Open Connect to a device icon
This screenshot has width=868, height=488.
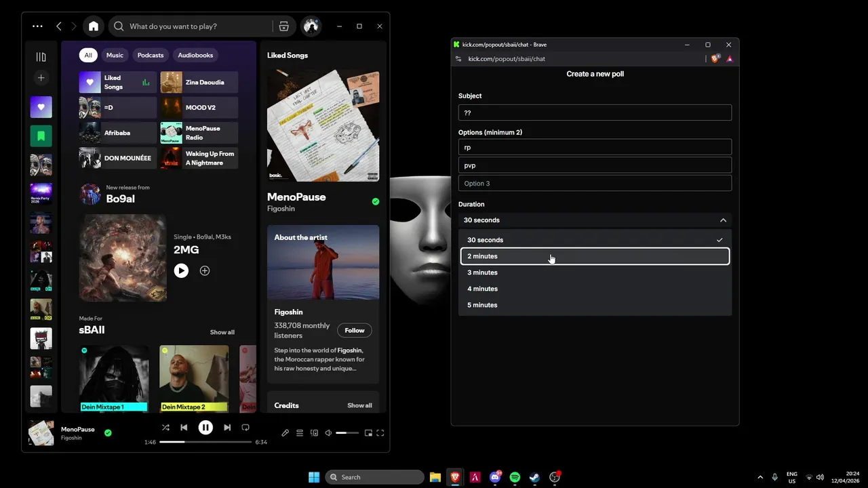314,433
